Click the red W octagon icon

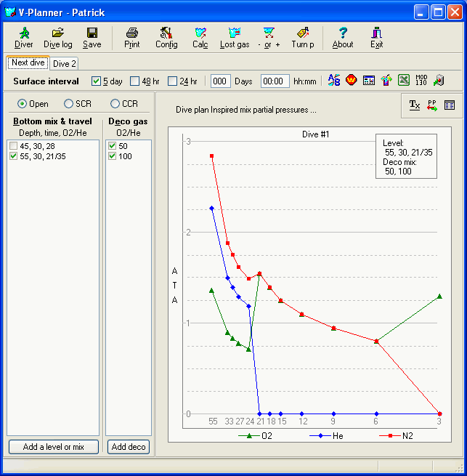tap(352, 81)
